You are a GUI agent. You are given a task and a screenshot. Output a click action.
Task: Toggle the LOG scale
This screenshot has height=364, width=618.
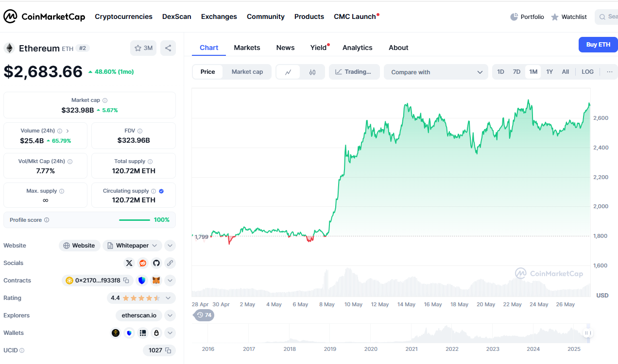pyautogui.click(x=587, y=72)
